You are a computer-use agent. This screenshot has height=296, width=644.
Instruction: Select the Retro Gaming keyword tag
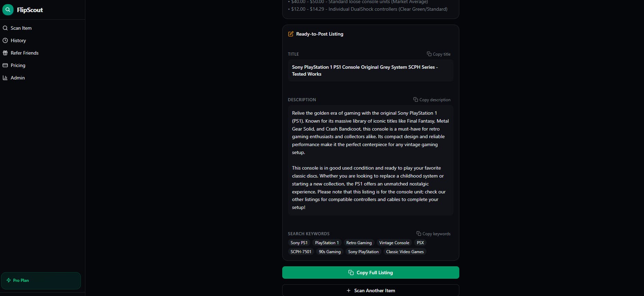point(359,243)
